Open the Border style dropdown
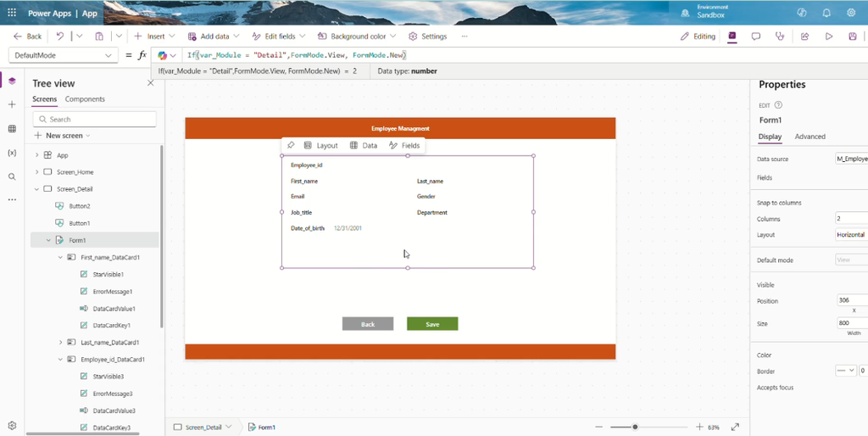The image size is (868, 436). point(845,371)
